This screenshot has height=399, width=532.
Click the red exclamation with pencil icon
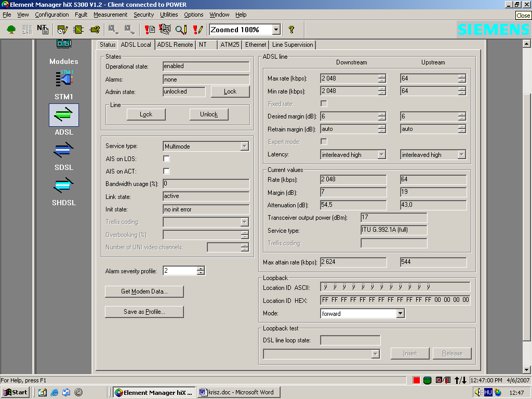click(x=197, y=30)
